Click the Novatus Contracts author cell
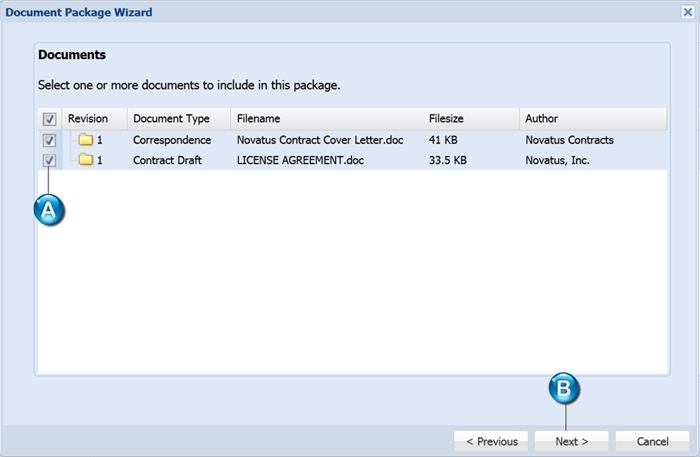 pos(569,140)
